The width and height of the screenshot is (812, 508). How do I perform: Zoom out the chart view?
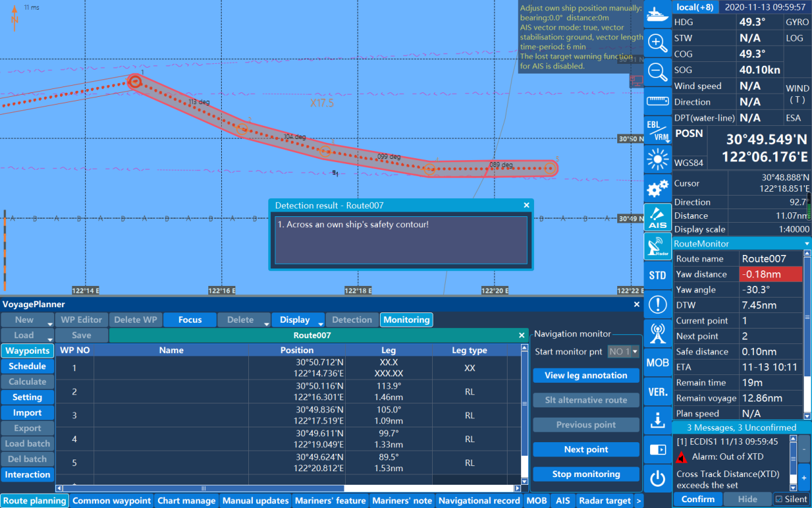point(657,72)
